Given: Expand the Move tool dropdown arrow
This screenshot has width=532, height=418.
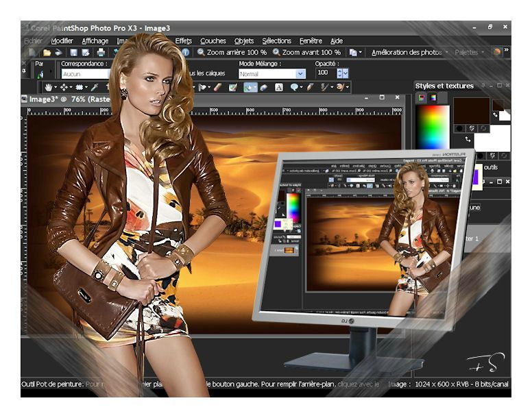Looking at the screenshot, I should 71,88.
